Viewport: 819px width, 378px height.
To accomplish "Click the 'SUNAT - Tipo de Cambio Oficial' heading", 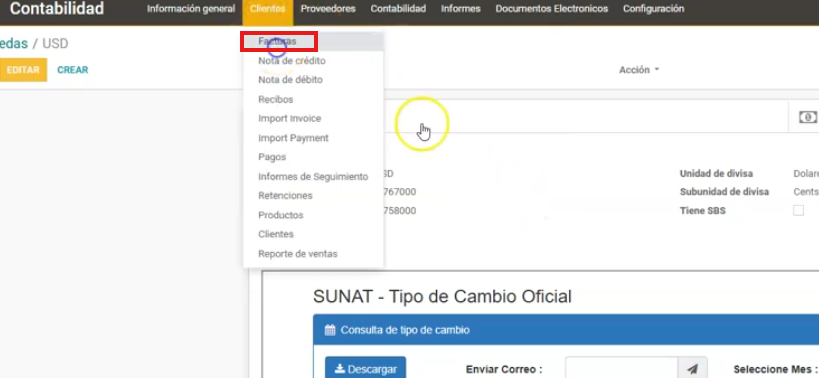I will pyautogui.click(x=442, y=297).
